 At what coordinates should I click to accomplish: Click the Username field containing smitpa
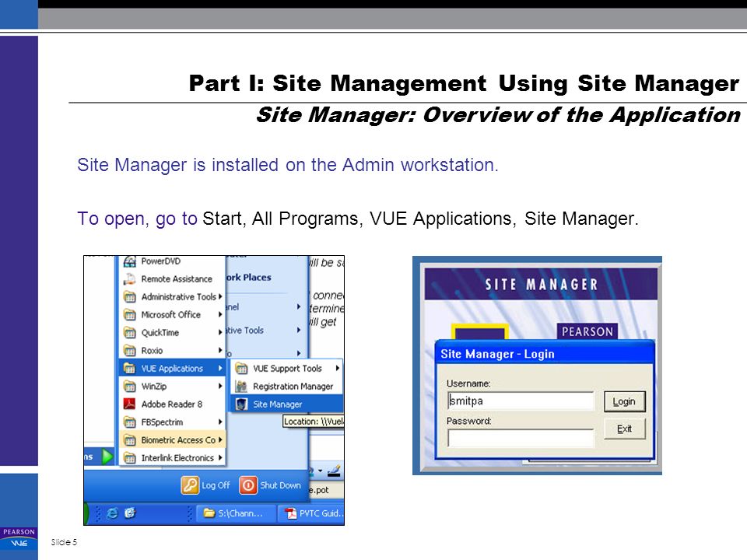pyautogui.click(x=521, y=401)
